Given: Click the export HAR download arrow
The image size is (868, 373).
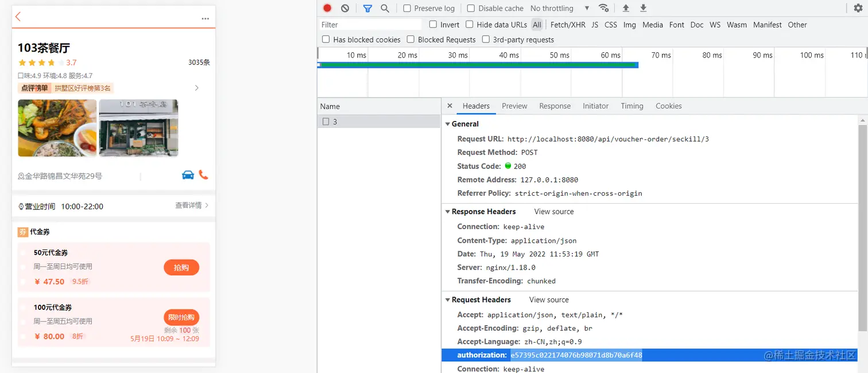Looking at the screenshot, I should tap(643, 8).
